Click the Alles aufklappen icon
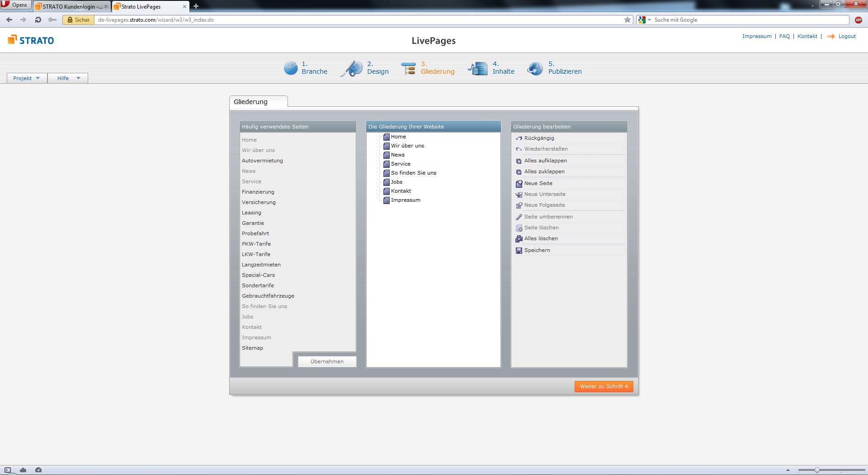Image resolution: width=868 pixels, height=475 pixels. 519,161
